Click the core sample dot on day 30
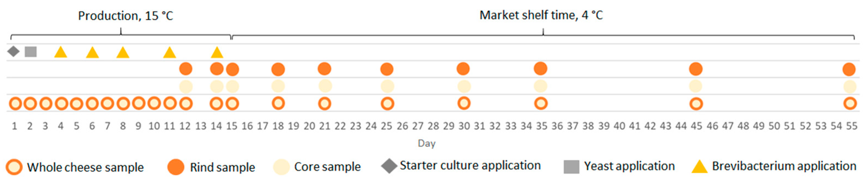868x182 pixels. pos(464,86)
